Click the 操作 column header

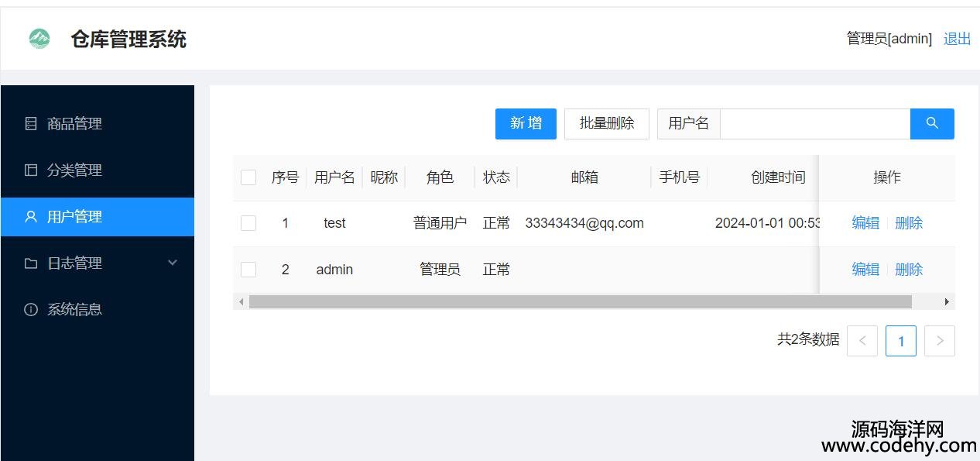[x=887, y=177]
